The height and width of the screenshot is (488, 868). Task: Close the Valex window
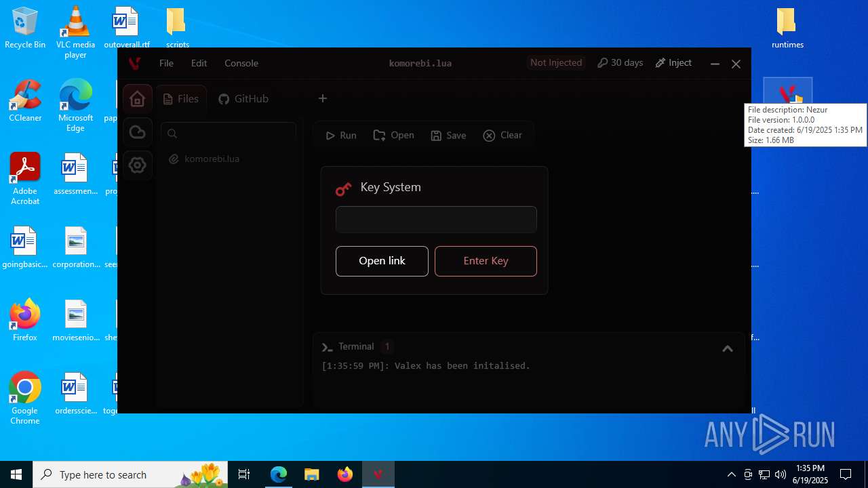[x=736, y=64]
